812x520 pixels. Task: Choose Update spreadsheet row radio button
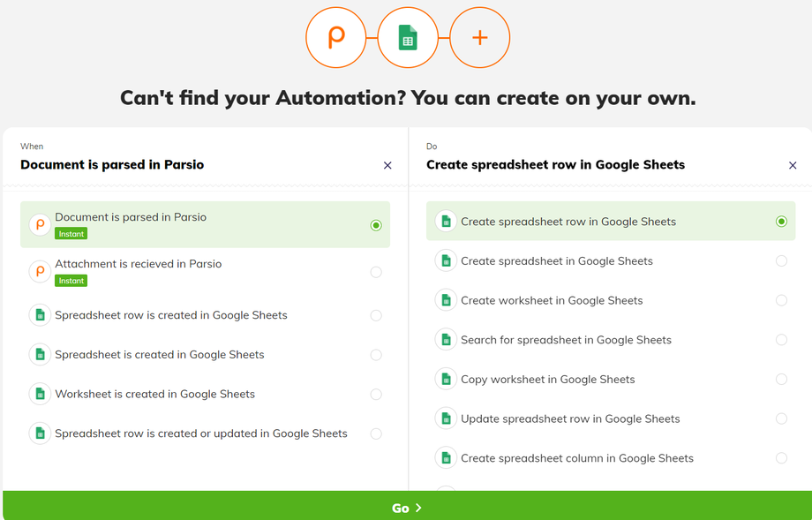[781, 418]
